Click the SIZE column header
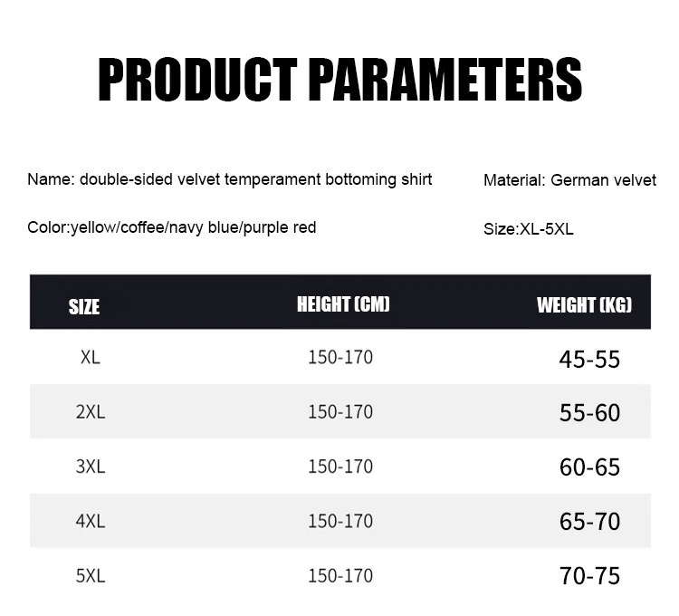The width and height of the screenshot is (679, 616). tap(84, 306)
